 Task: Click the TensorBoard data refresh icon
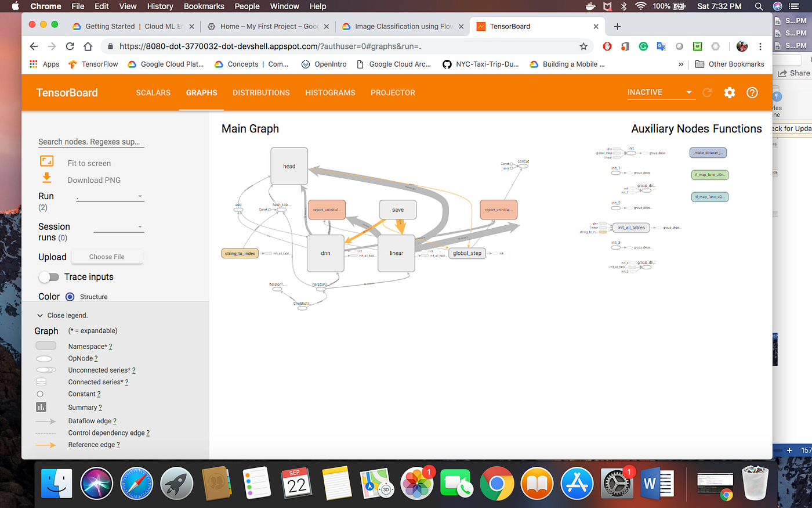pos(706,92)
